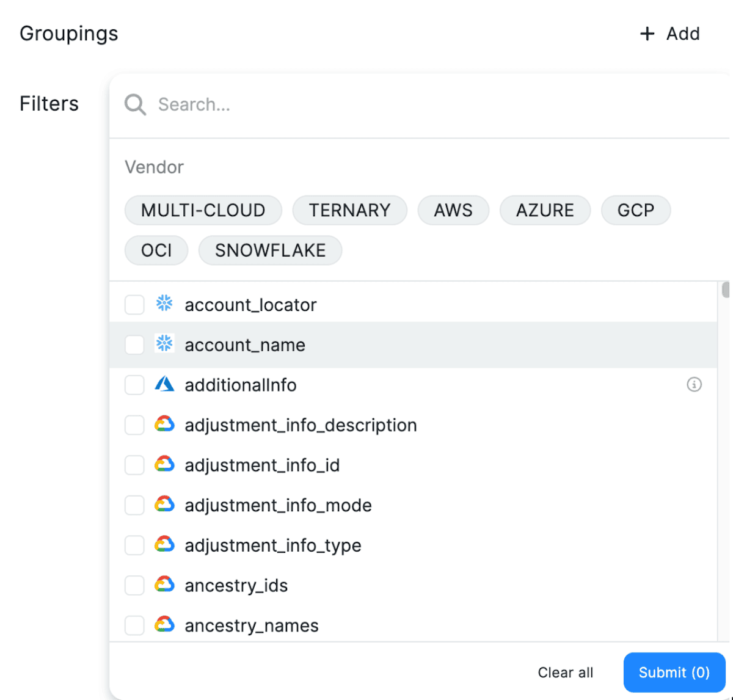This screenshot has width=733, height=700.
Task: Click the GCP icon next to adjustment_info_description
Action: pyautogui.click(x=165, y=425)
